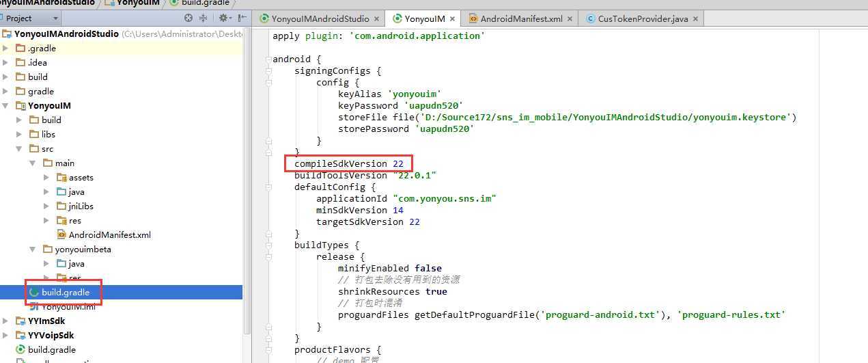Click the 'minSdkVersion 14' code line
The height and width of the screenshot is (363, 868).
pos(360,211)
